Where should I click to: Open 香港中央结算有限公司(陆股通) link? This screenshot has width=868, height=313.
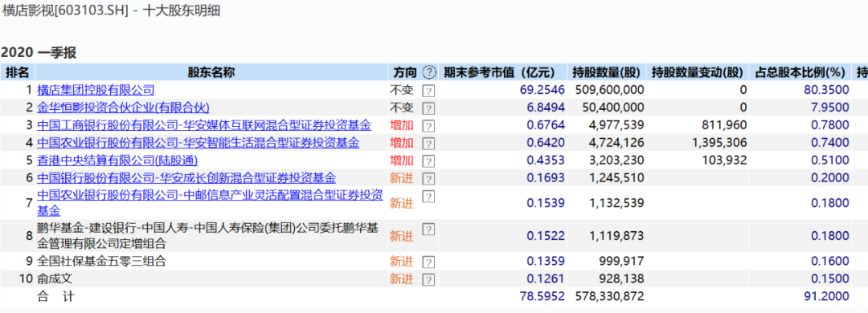[x=117, y=161]
